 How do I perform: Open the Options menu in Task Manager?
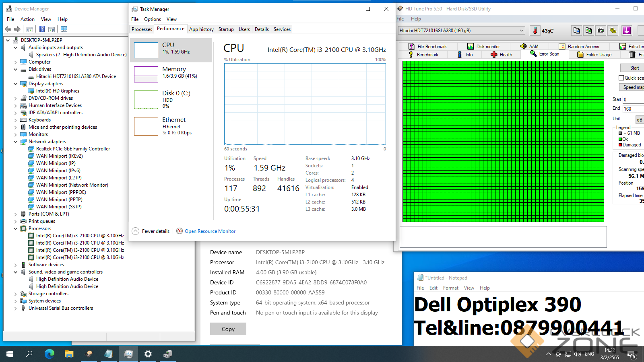[153, 19]
